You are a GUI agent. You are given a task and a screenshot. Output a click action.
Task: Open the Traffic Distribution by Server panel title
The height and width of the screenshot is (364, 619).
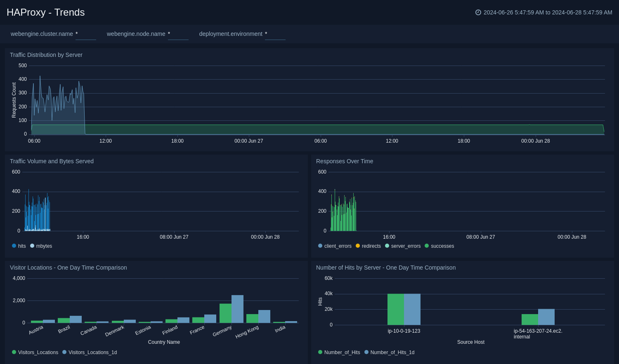46,55
